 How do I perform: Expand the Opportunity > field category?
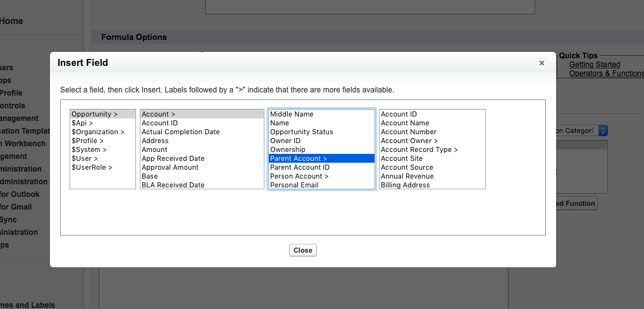click(95, 114)
